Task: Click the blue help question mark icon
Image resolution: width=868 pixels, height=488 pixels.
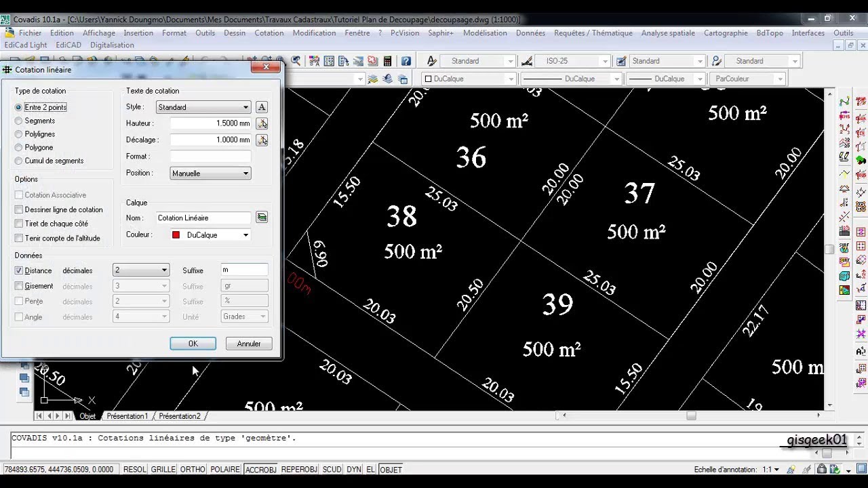Action: tap(406, 61)
